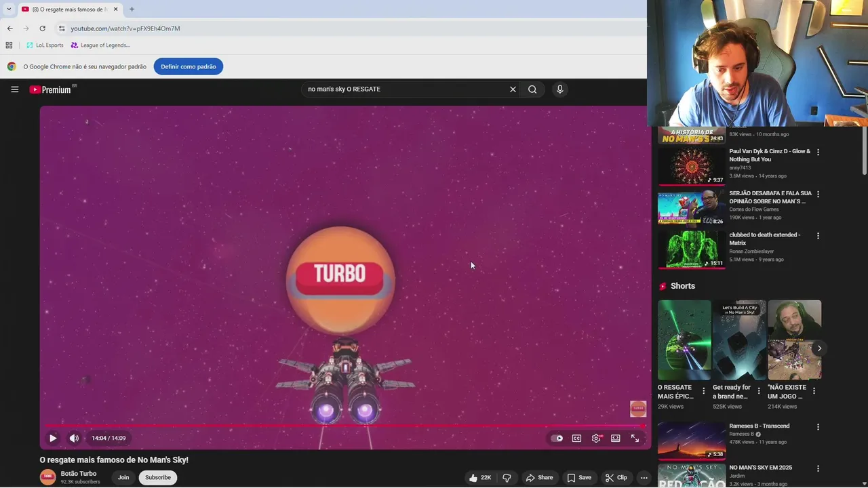This screenshot has width=868, height=488.
Task: Click the address bar URL
Action: click(125, 28)
